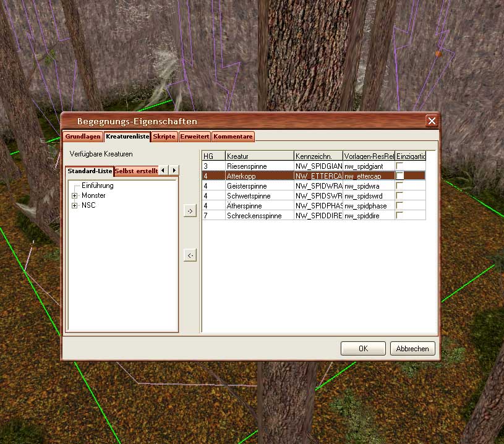
Task: Switch to the Kommentare tab
Action: tap(233, 137)
